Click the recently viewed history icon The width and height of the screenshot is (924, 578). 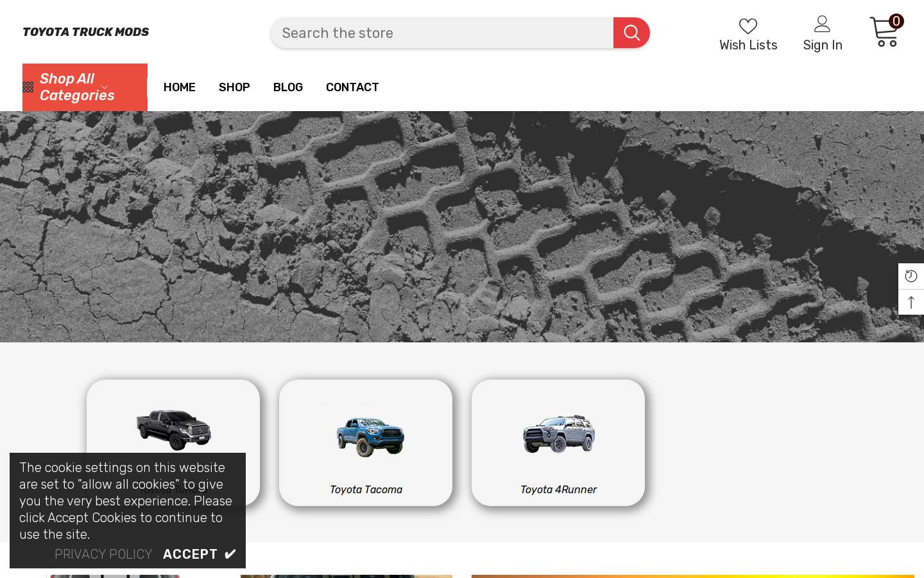click(x=911, y=276)
